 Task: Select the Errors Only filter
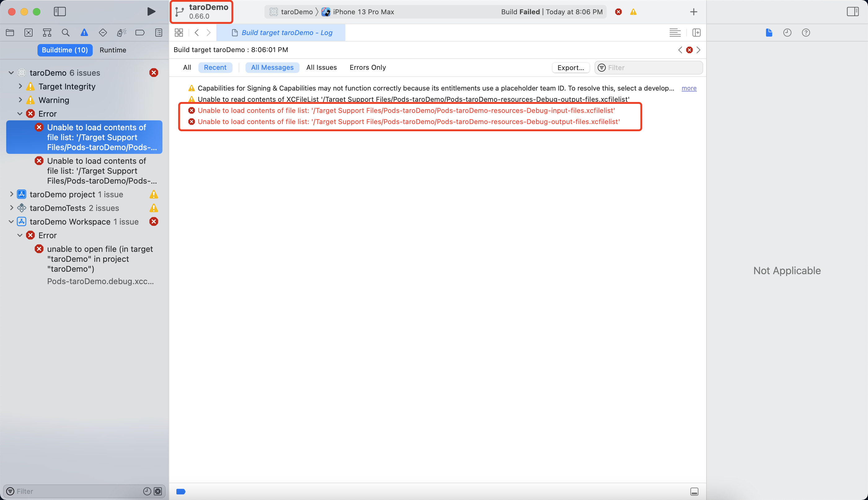368,67
